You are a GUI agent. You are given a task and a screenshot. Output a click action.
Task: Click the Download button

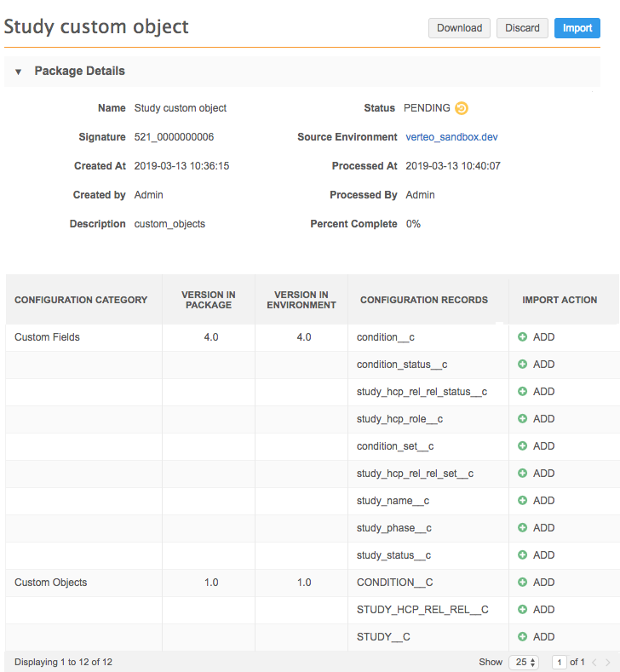click(459, 28)
